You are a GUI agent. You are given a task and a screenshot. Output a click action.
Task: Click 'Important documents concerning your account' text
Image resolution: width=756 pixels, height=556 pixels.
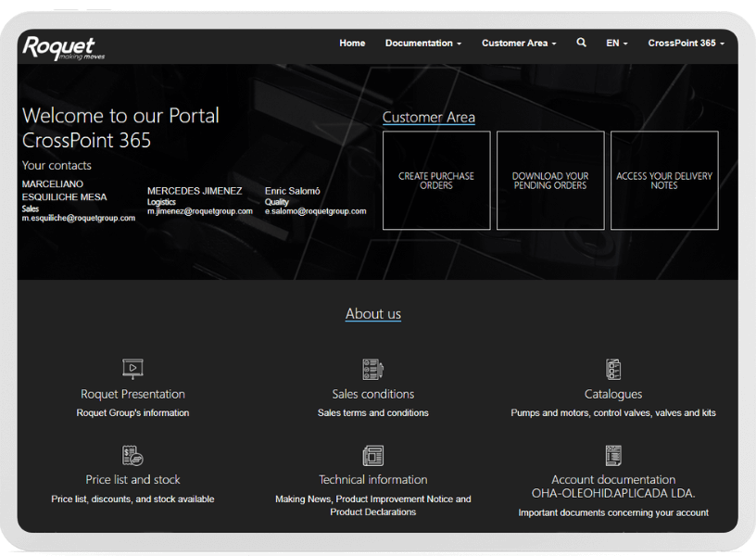[x=613, y=512]
